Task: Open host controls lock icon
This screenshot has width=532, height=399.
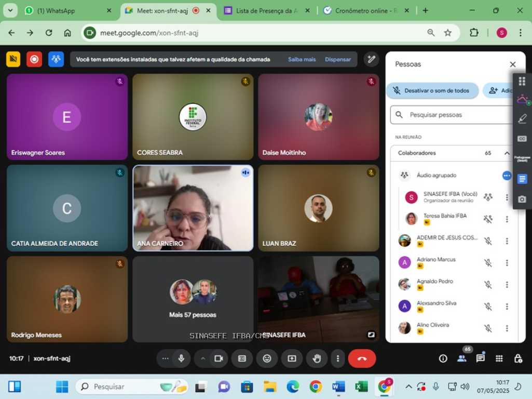Action: [518, 358]
